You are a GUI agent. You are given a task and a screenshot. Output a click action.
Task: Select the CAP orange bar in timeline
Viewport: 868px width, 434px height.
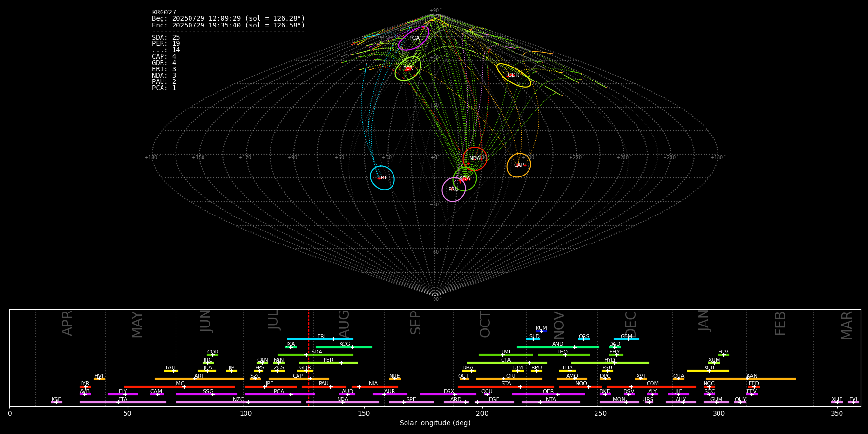[x=299, y=379]
